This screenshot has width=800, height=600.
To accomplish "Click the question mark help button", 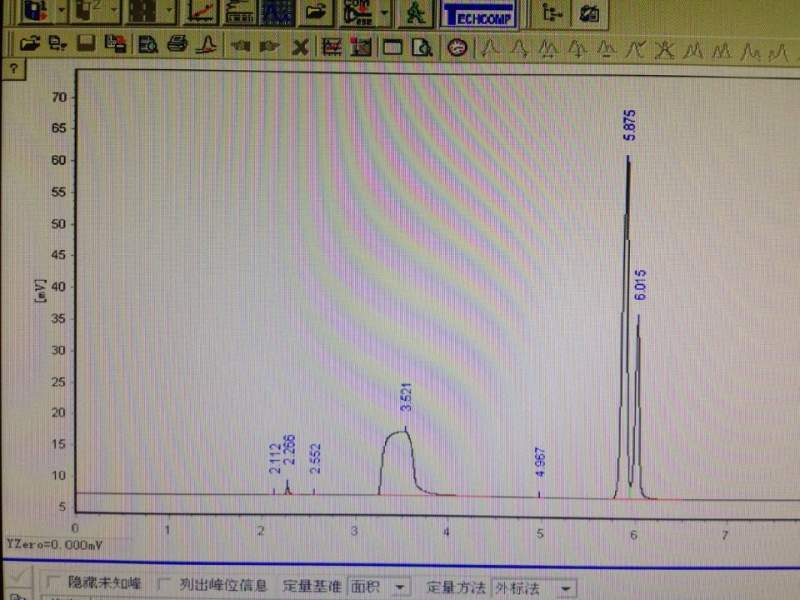I will pos(14,69).
